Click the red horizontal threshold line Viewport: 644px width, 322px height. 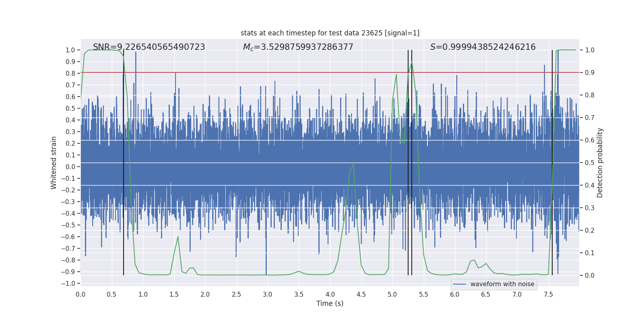tap(282, 73)
